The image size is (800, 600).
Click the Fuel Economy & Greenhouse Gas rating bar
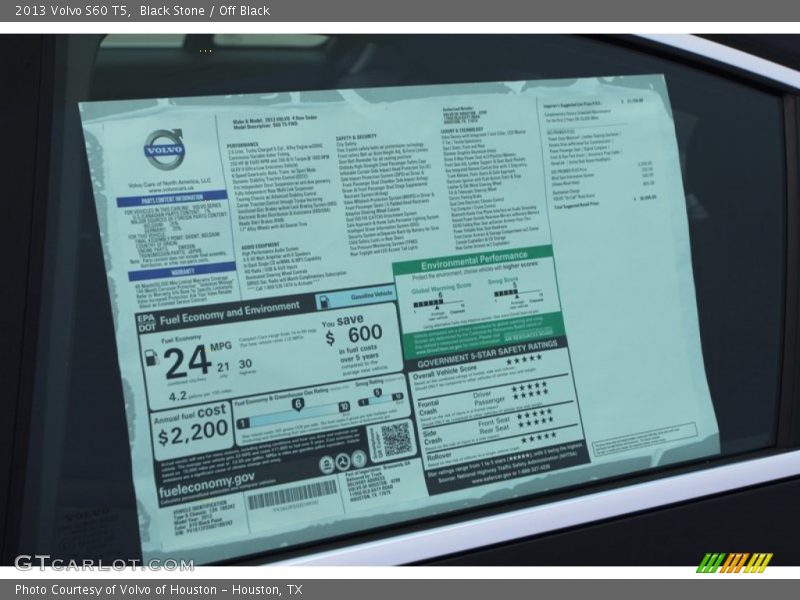point(294,416)
